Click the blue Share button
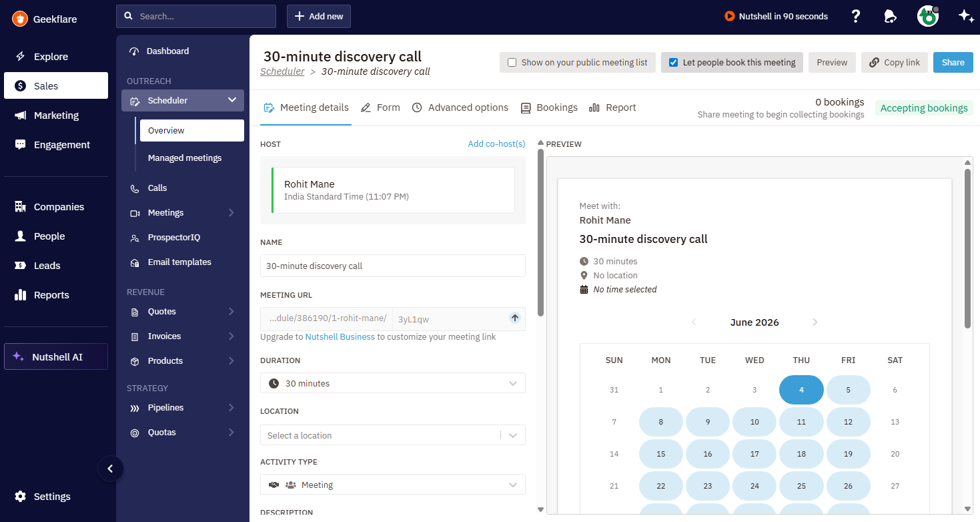The height and width of the screenshot is (522, 980). 953,62
